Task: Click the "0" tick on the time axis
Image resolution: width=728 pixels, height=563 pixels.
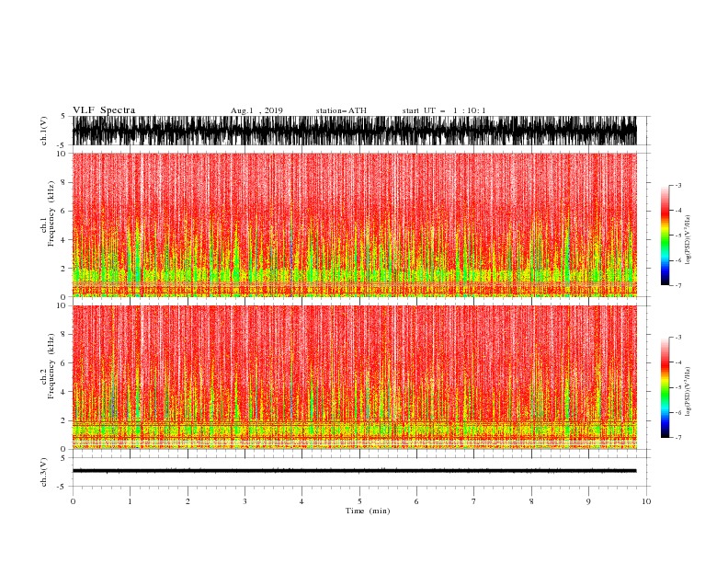Action: (x=73, y=501)
